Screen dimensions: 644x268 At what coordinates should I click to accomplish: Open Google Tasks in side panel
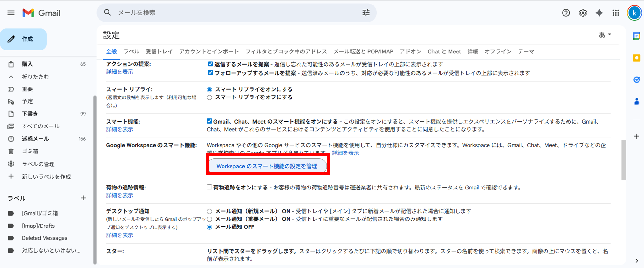click(636, 80)
